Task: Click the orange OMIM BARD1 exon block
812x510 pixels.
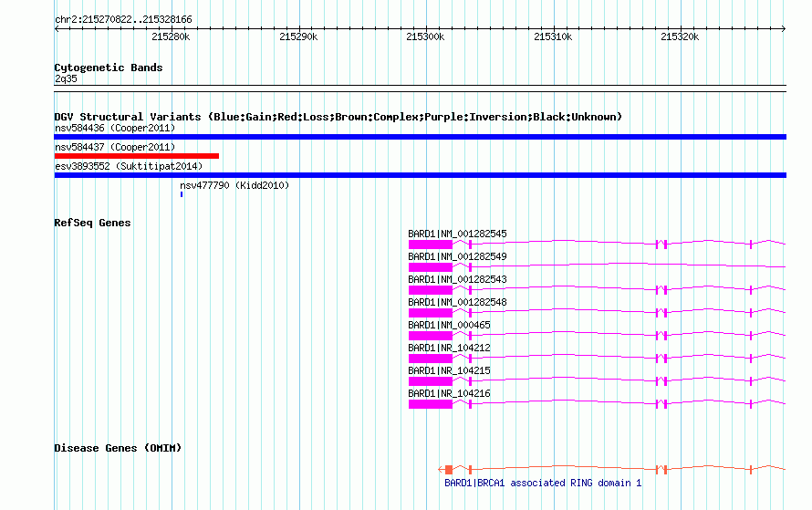Action: click(449, 470)
